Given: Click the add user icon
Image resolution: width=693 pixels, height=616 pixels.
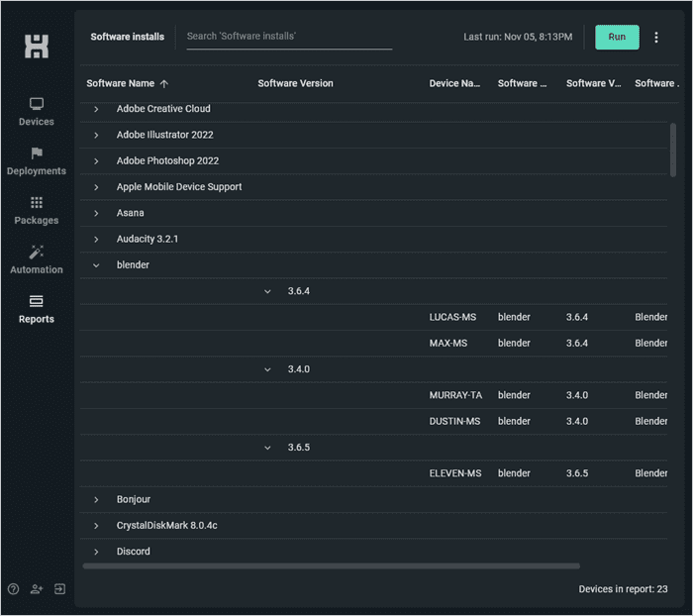Looking at the screenshot, I should tap(37, 588).
